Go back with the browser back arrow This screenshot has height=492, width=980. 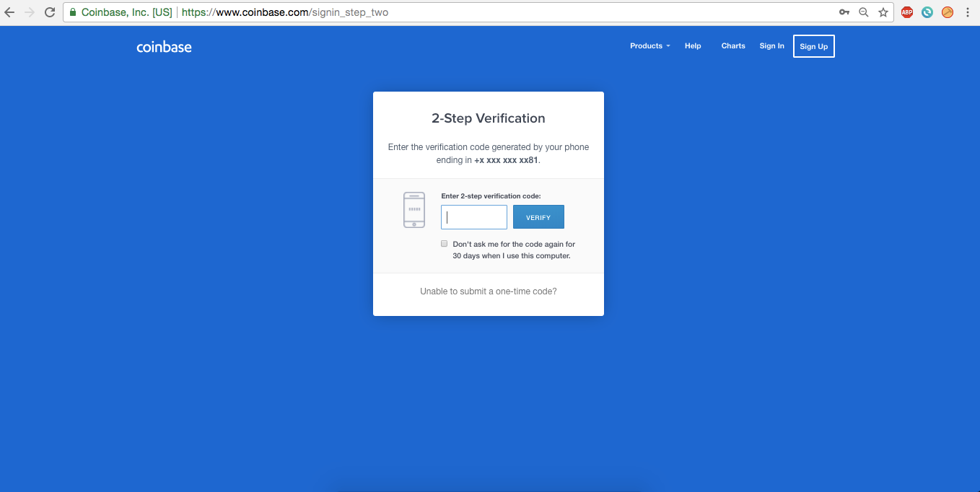(9, 12)
